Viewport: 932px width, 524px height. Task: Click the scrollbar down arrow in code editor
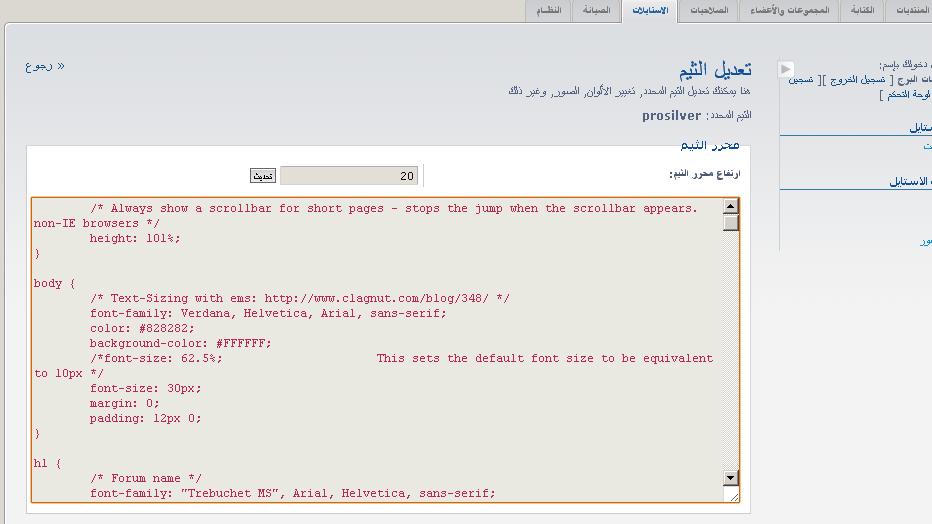[731, 478]
